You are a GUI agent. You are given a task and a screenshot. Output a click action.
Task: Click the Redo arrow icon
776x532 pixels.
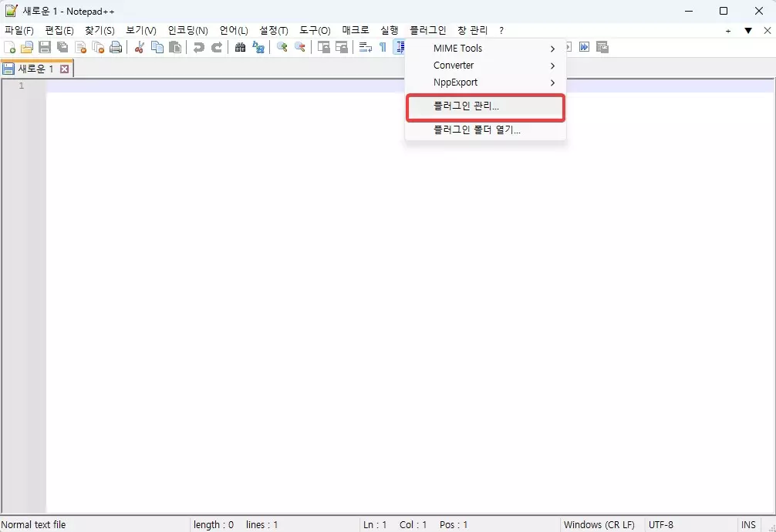217,48
